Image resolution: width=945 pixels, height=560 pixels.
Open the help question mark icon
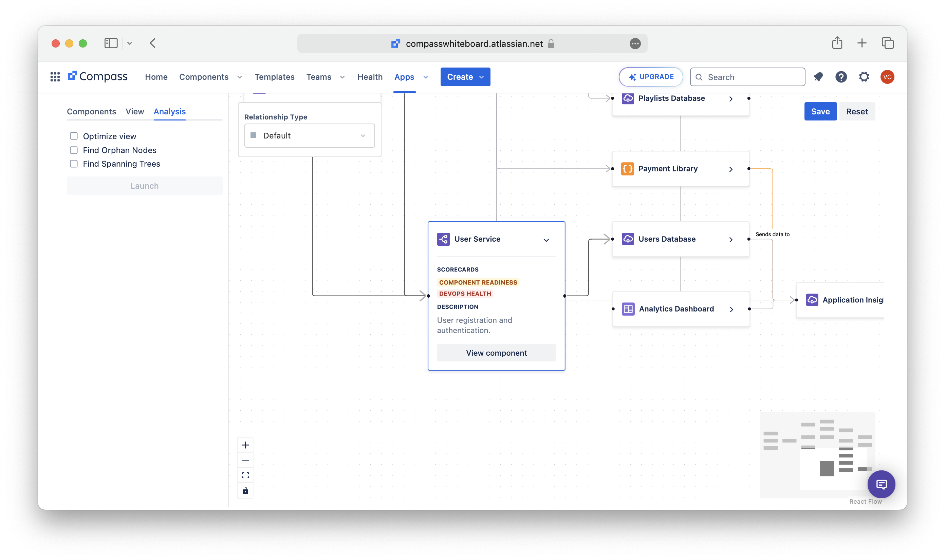pyautogui.click(x=841, y=77)
